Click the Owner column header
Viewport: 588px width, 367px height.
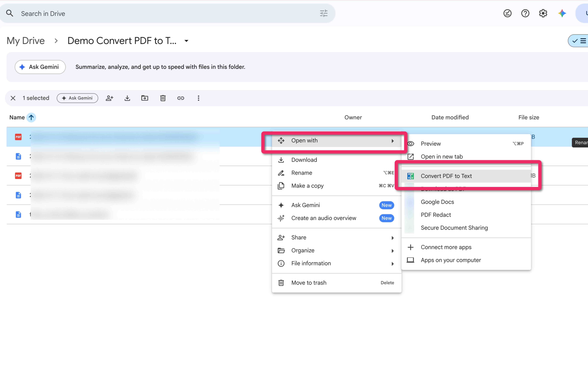click(x=353, y=118)
